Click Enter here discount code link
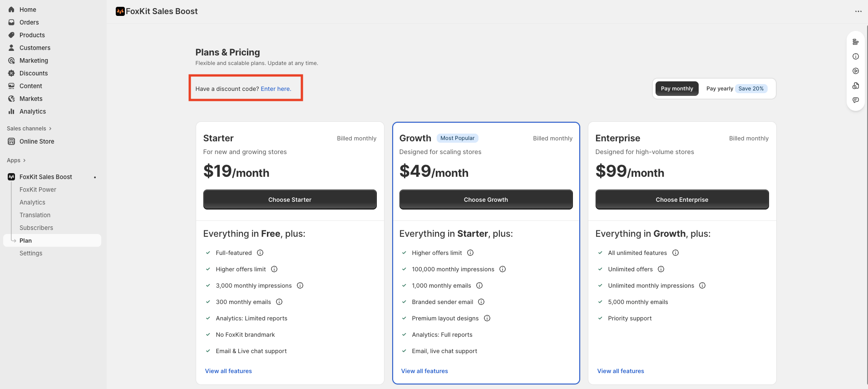The image size is (868, 389). 276,89
